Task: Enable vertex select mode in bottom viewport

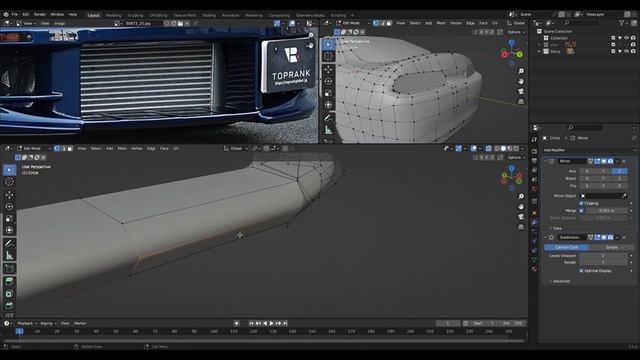Action: pyautogui.click(x=57, y=149)
